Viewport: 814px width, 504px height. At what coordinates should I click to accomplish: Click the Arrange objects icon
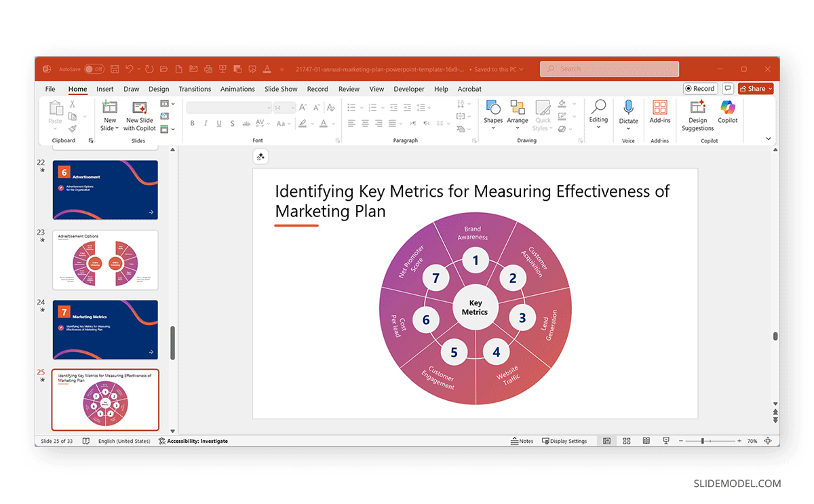coord(518,112)
